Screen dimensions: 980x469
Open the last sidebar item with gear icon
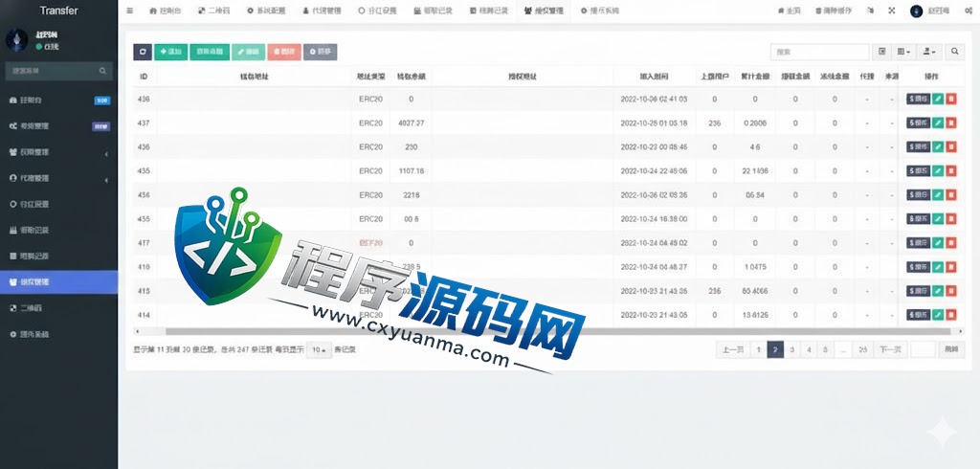(58, 334)
